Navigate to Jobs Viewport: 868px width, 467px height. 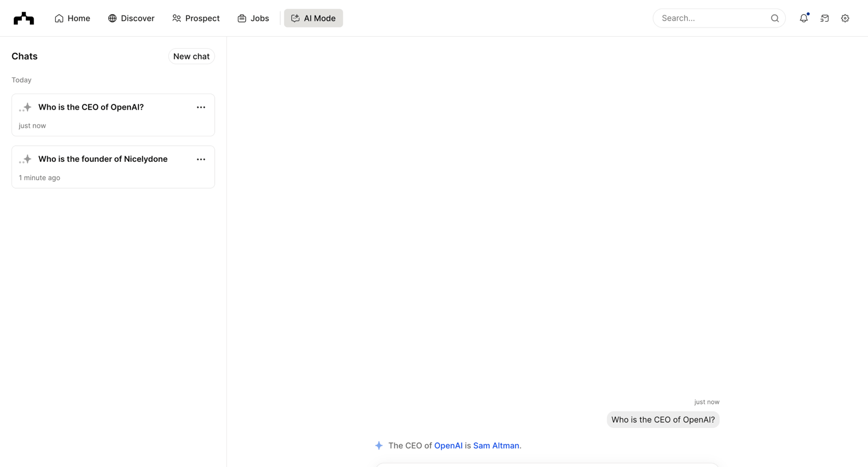click(x=253, y=18)
